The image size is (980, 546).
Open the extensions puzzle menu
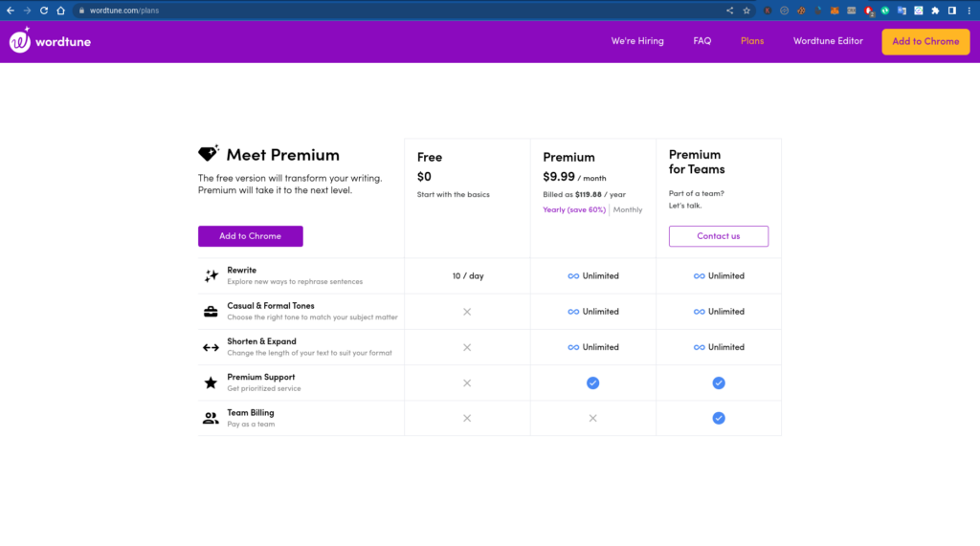pyautogui.click(x=935, y=11)
